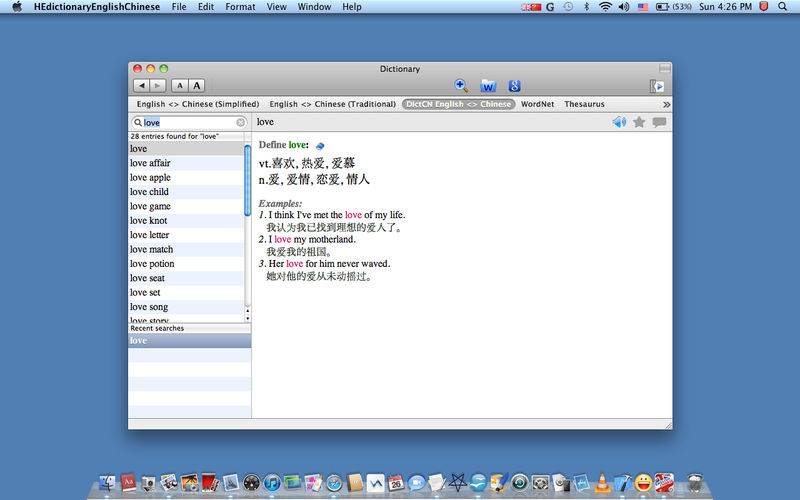Open the Format menu

[x=240, y=7]
